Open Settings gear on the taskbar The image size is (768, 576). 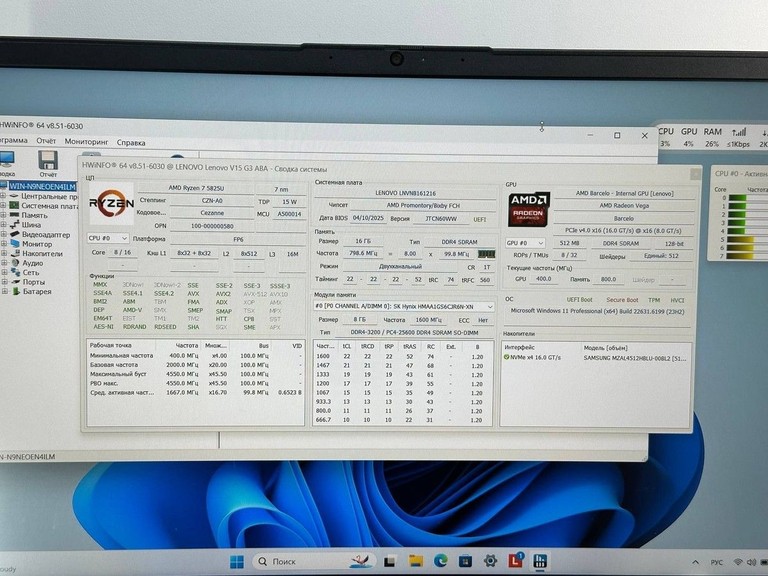(490, 561)
